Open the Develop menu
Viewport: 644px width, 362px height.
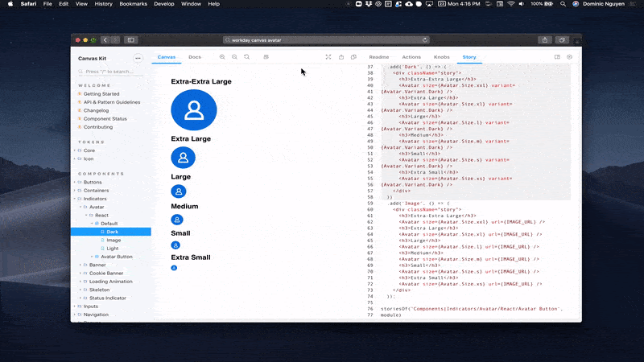pyautogui.click(x=164, y=4)
